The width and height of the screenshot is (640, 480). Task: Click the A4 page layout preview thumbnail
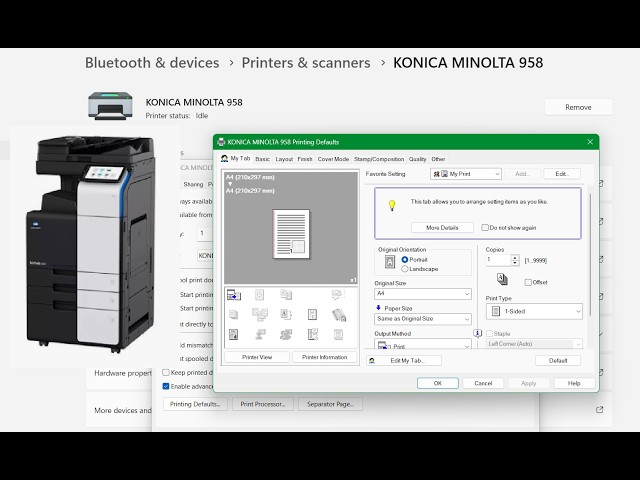click(x=291, y=233)
